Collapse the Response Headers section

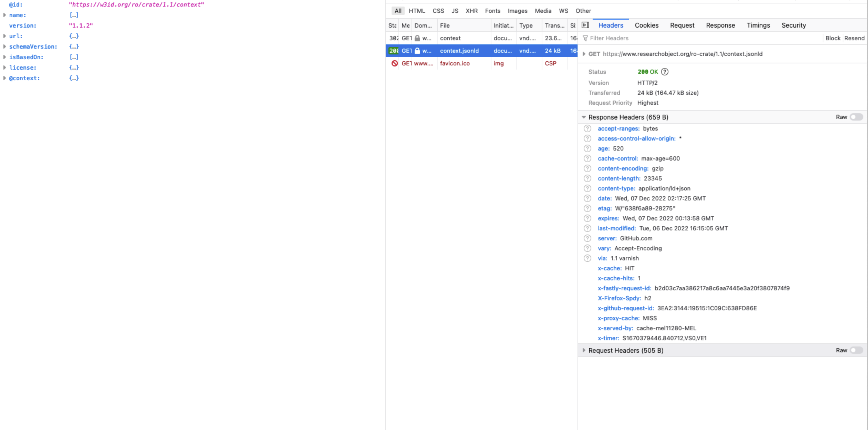pos(584,117)
